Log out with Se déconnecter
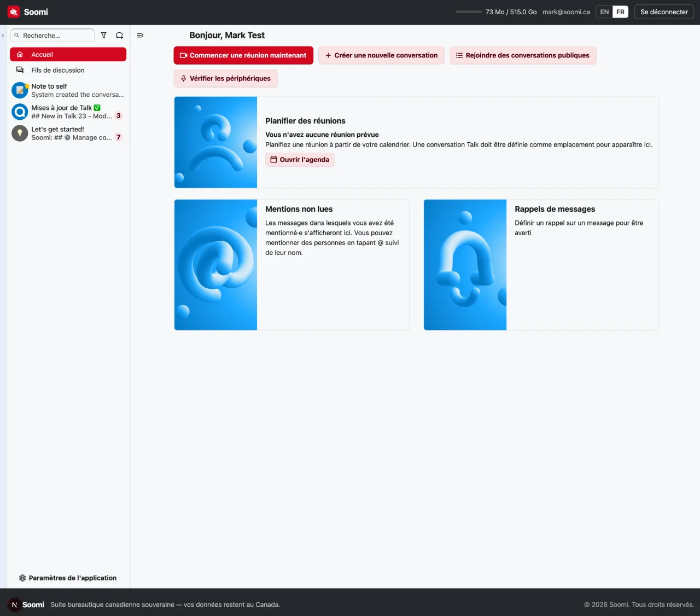 tap(664, 12)
